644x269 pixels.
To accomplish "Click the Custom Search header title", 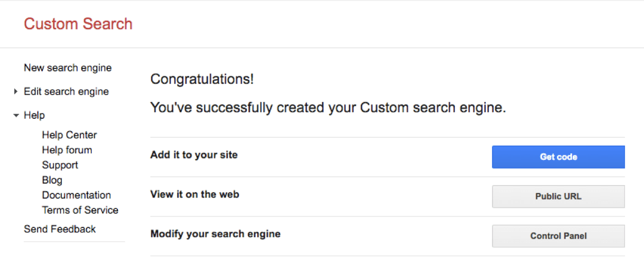I will (78, 24).
